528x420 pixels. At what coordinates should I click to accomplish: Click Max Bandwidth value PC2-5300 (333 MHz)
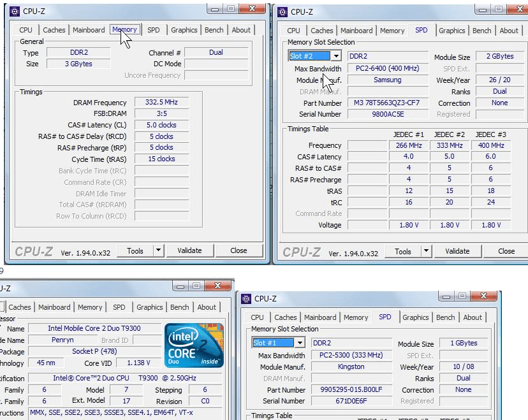coord(351,355)
